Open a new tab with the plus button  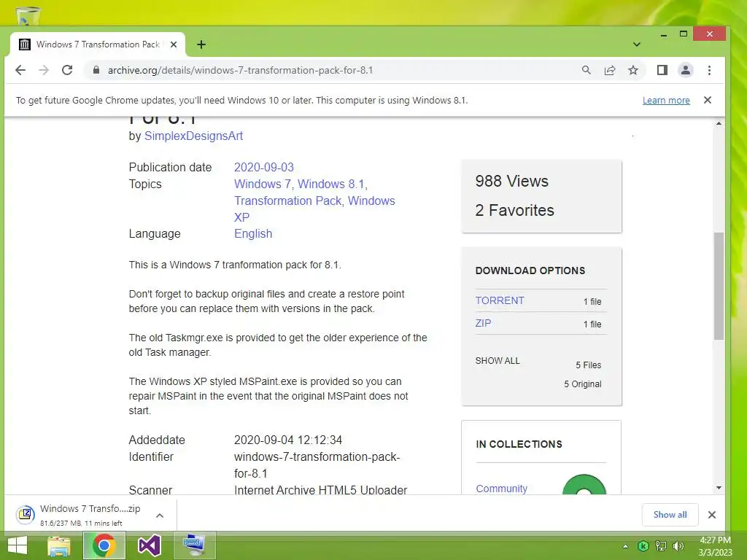pos(201,44)
